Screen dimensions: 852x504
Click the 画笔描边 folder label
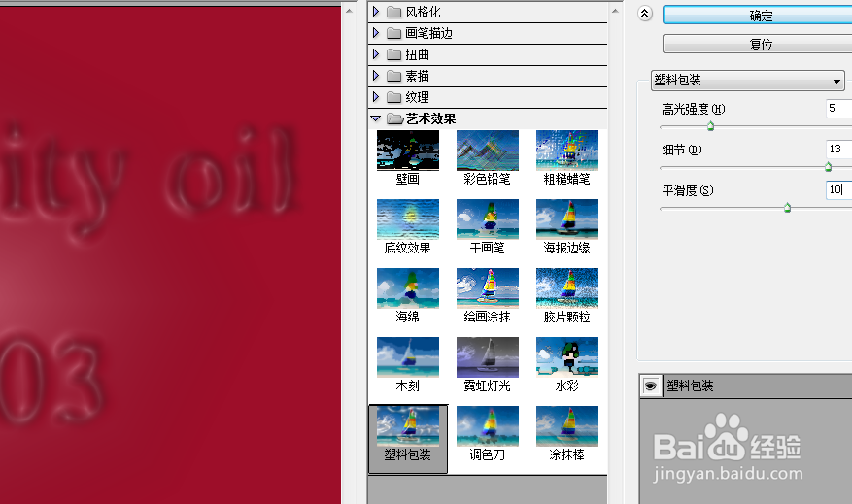[428, 33]
